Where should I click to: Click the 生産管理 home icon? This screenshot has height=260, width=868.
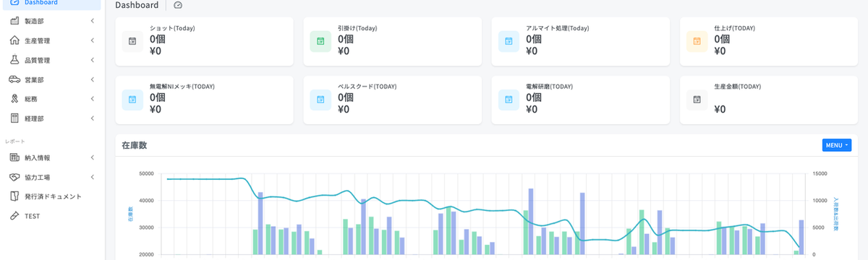point(14,40)
